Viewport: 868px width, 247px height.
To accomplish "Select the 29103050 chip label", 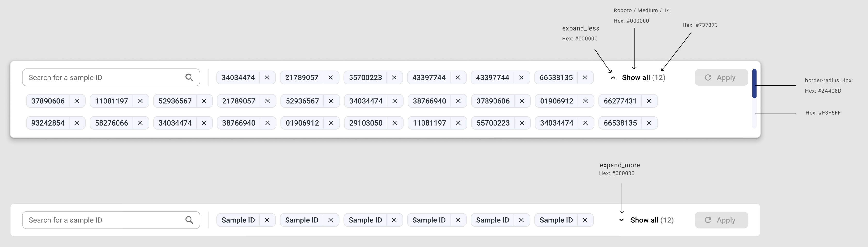I will click(x=366, y=123).
